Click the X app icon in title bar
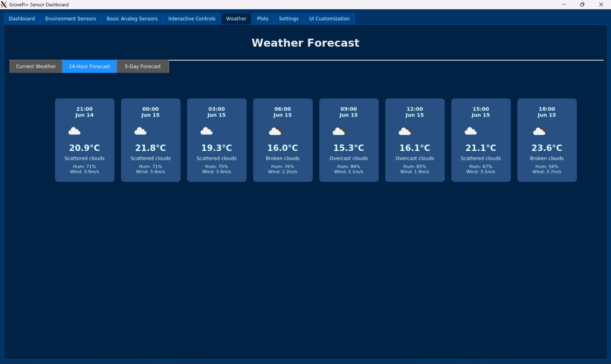This screenshot has height=364, width=611. [x=4, y=4]
